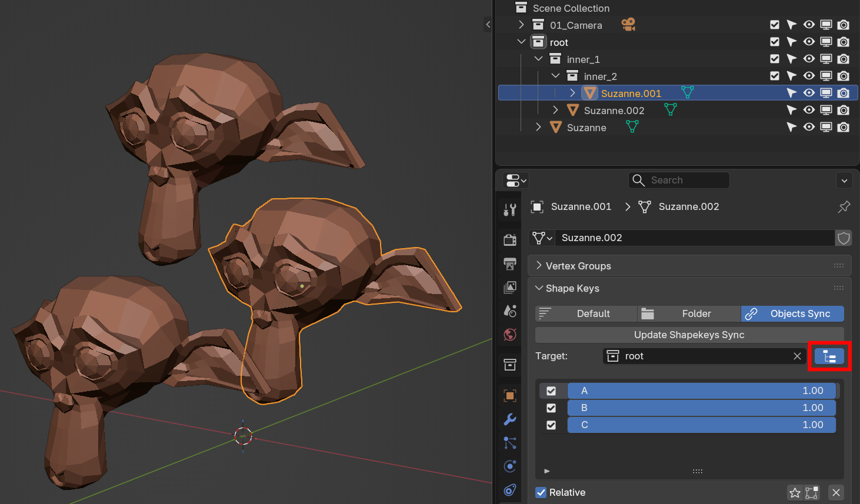Open the Modifiers wrench tab
Screen dimensions: 860x504
[x=510, y=419]
